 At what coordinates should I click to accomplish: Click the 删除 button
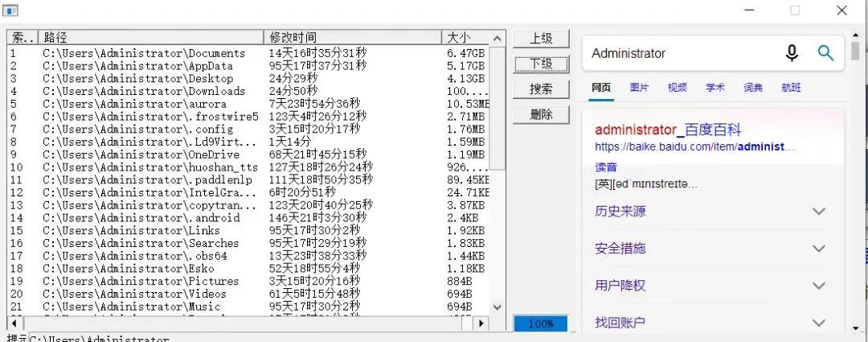coord(541,115)
